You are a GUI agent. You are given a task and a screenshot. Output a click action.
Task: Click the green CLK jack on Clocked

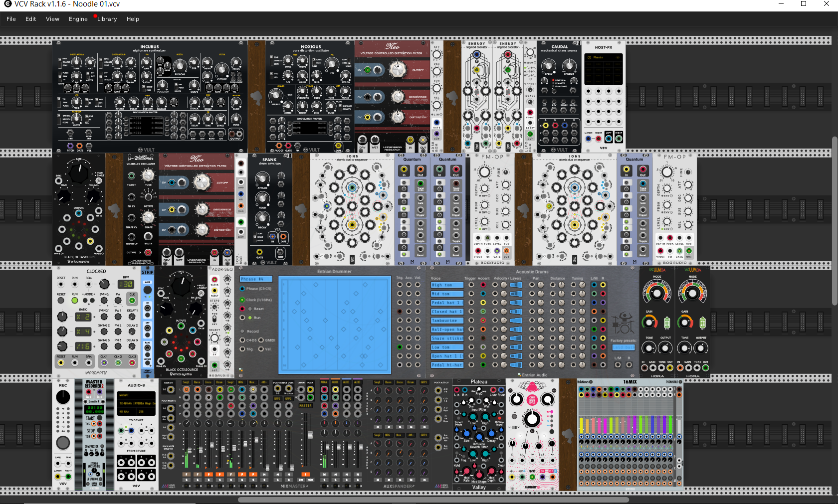pyautogui.click(x=132, y=301)
